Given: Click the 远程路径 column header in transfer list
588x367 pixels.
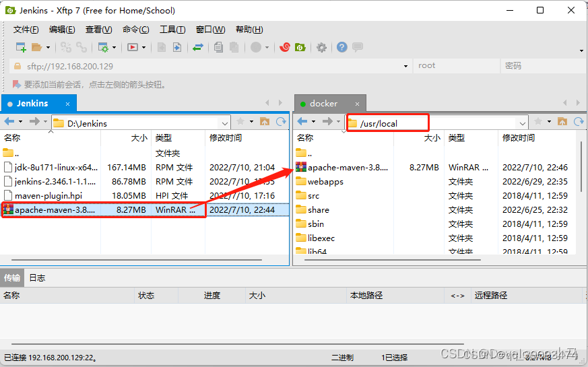Looking at the screenshot, I should [x=527, y=296].
